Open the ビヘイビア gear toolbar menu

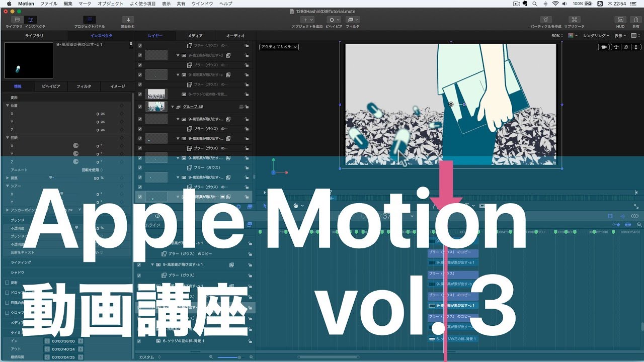(334, 20)
